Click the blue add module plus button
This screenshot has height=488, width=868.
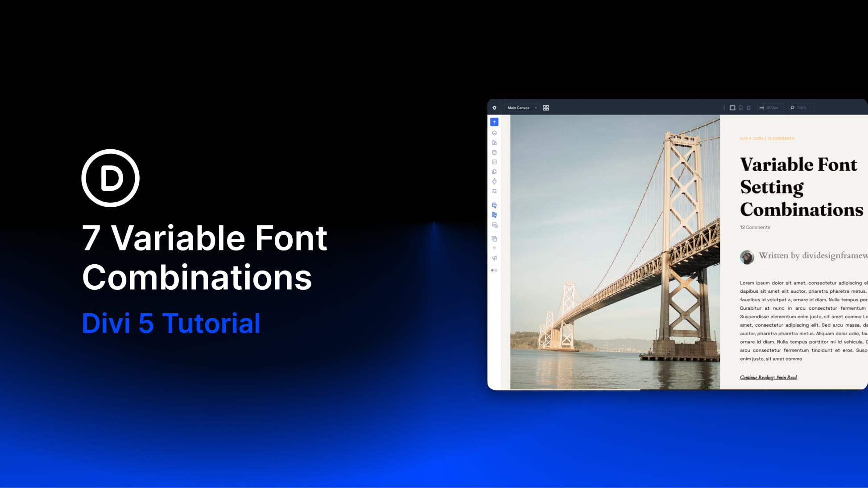(494, 122)
